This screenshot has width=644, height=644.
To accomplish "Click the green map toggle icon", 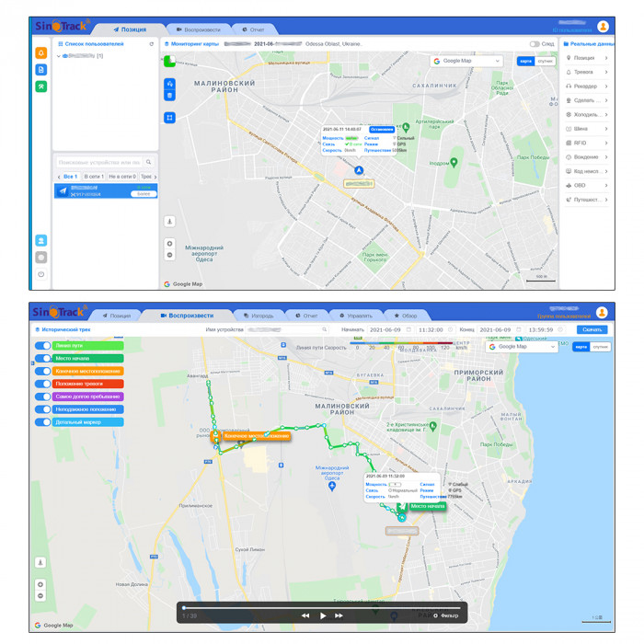I will coord(169,62).
